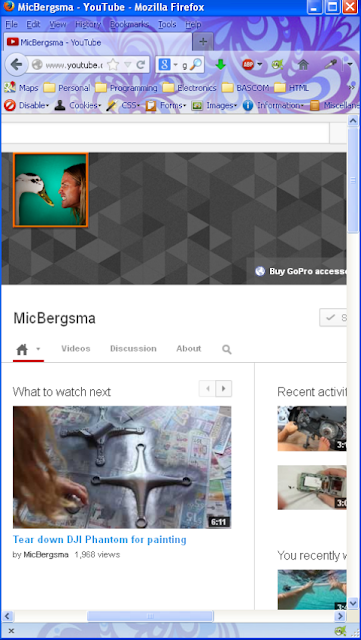Select the eyedropper color picker toolbar icon
Image resolution: width=361 pixels, height=640 pixels.
pos(330,64)
